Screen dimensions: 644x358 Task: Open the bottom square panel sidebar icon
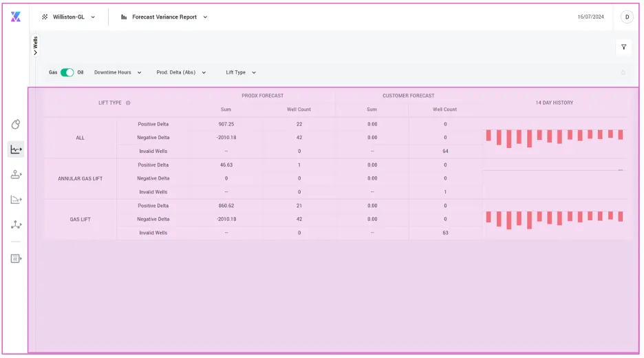click(16, 259)
